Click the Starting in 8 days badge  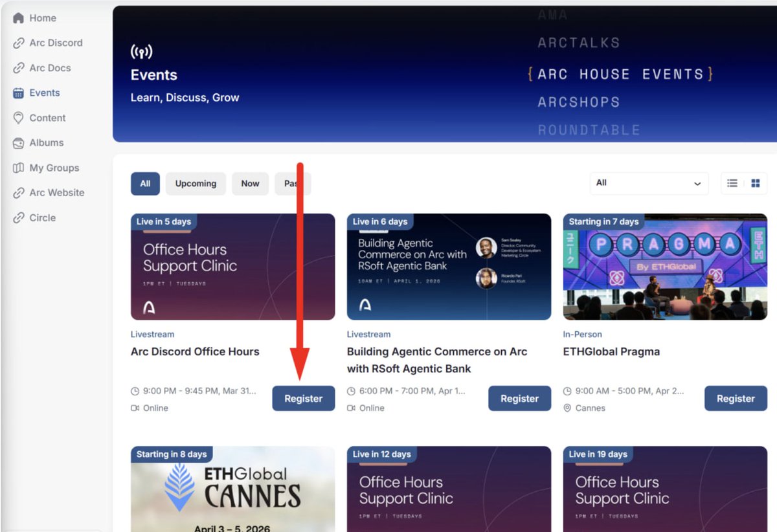[172, 454]
